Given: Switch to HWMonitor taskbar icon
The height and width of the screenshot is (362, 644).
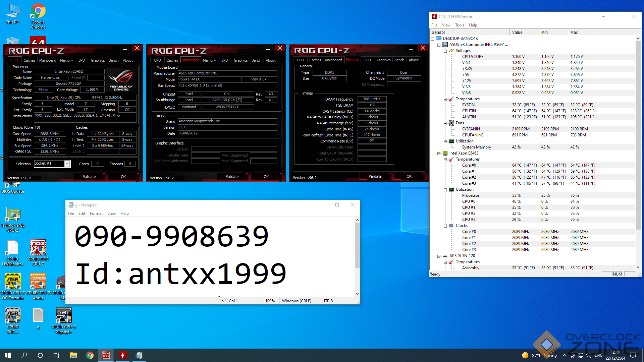Looking at the screenshot, I should click(x=123, y=355).
